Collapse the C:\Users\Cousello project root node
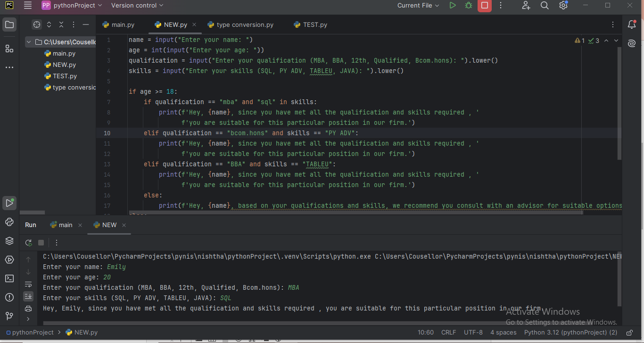This screenshot has width=644, height=343. 29,42
